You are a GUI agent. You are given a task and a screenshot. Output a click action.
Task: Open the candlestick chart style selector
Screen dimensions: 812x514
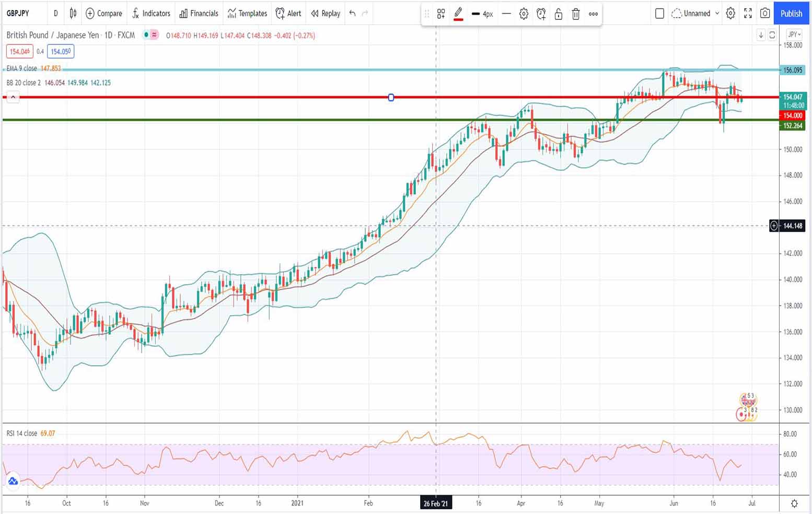73,13
